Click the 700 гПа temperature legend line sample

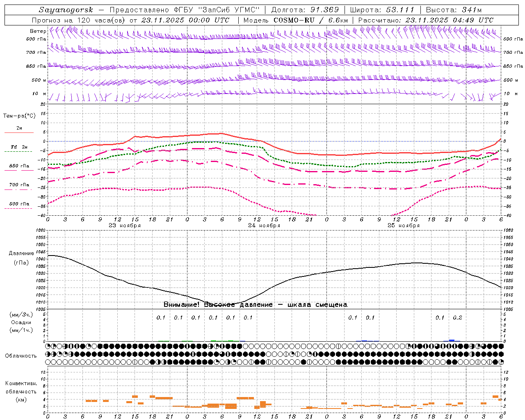[18, 189]
